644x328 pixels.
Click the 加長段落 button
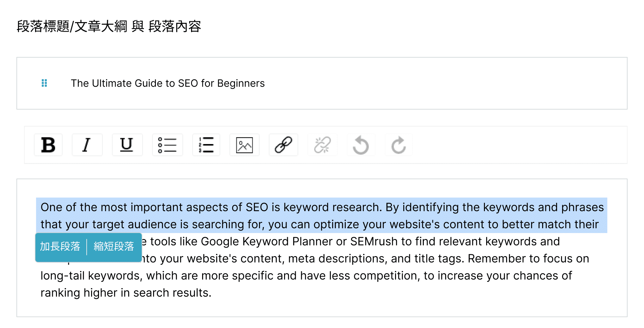(60, 247)
